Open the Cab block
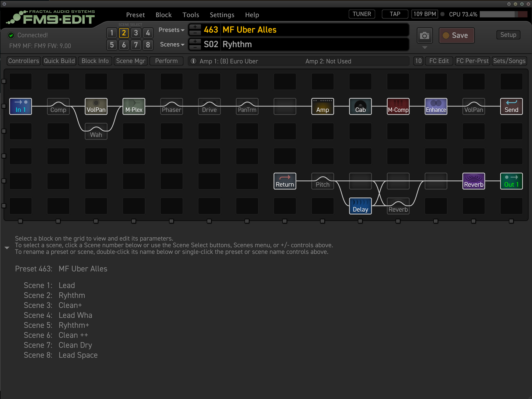 coord(360,106)
